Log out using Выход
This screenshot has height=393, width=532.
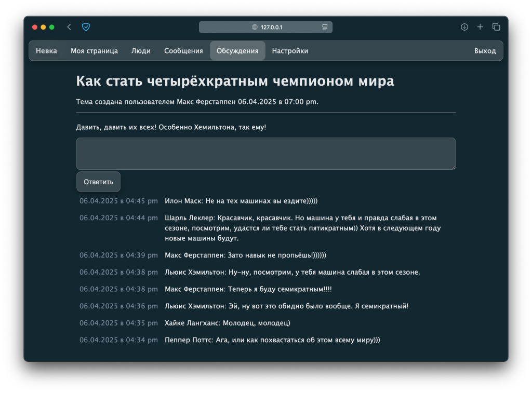[485, 51]
